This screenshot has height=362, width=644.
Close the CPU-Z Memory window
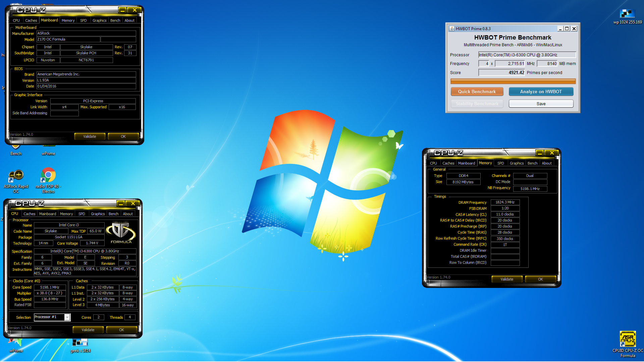point(552,153)
